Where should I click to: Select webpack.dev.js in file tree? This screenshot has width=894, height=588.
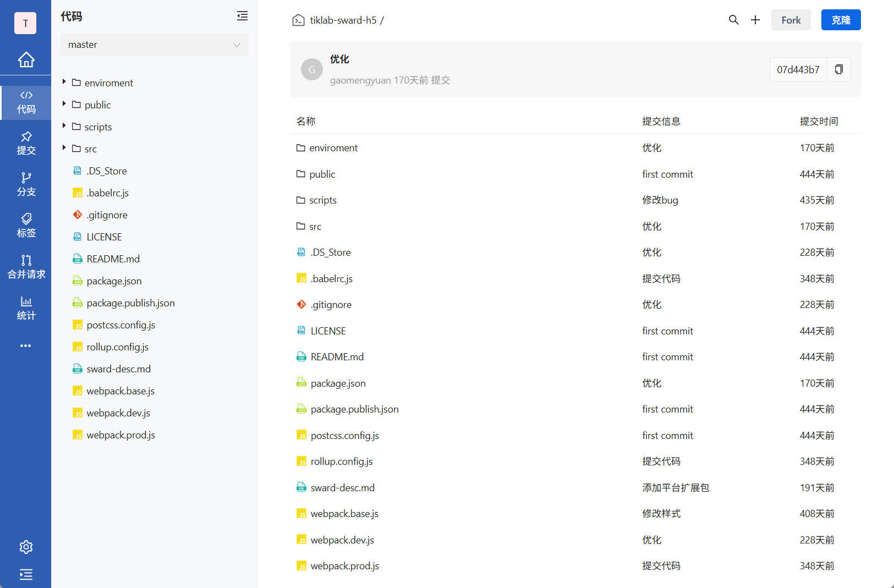click(118, 413)
